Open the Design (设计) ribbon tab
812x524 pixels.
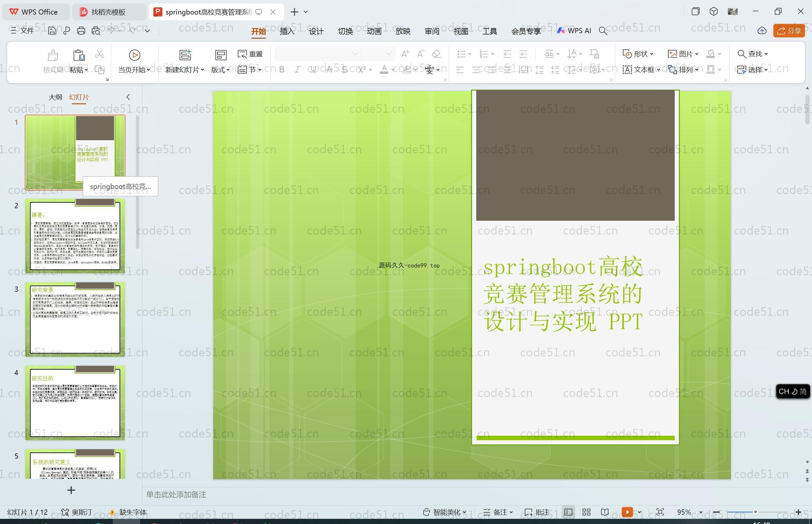[316, 31]
